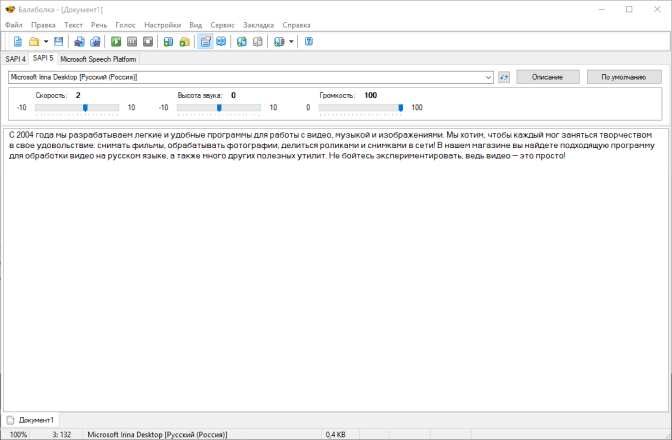Open the Голос menu
Screen dimensions: 672x440
(126, 25)
